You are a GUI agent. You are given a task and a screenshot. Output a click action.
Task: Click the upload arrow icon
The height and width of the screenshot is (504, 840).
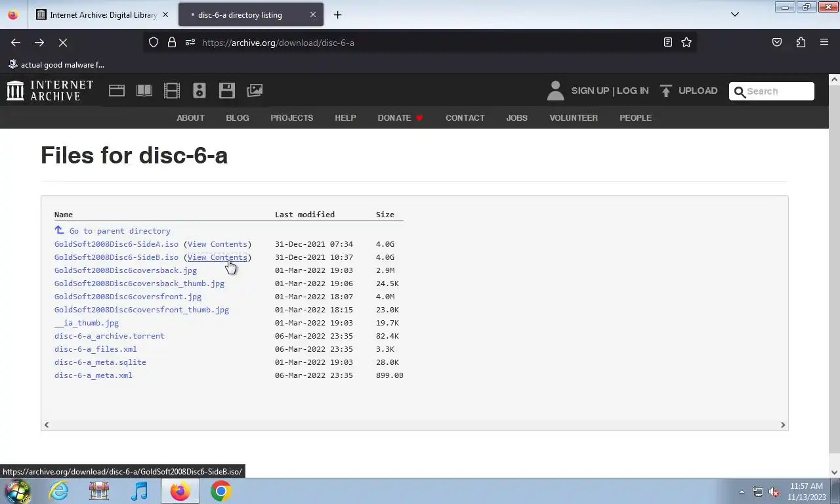666,91
